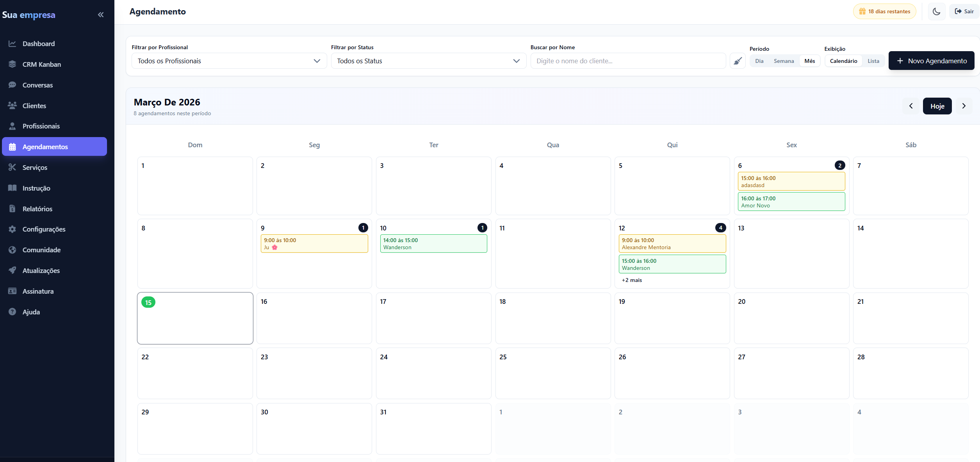This screenshot has width=980, height=462.
Task: Click the client name search field
Action: click(x=628, y=61)
